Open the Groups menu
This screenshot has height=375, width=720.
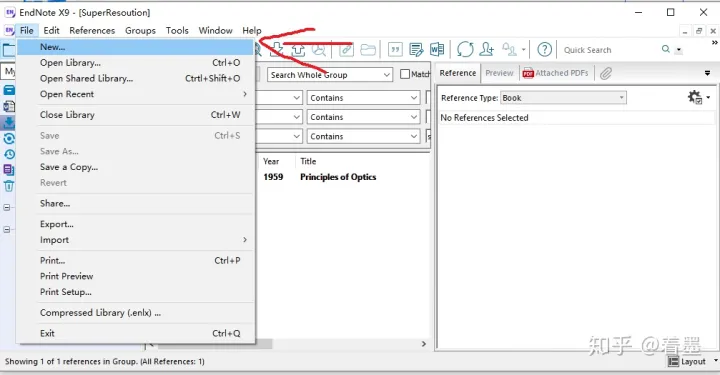[140, 30]
